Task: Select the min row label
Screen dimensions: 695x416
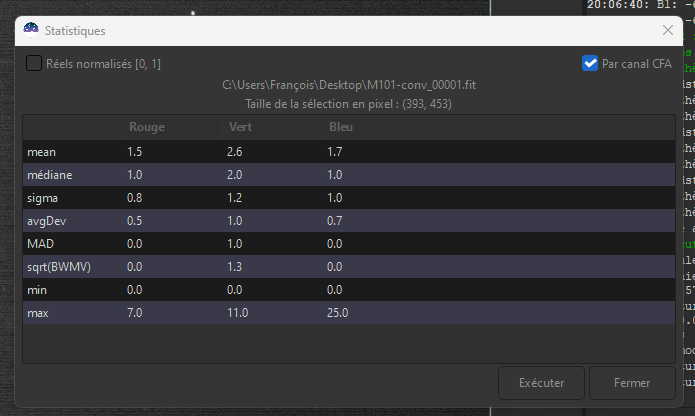Action: click(37, 290)
